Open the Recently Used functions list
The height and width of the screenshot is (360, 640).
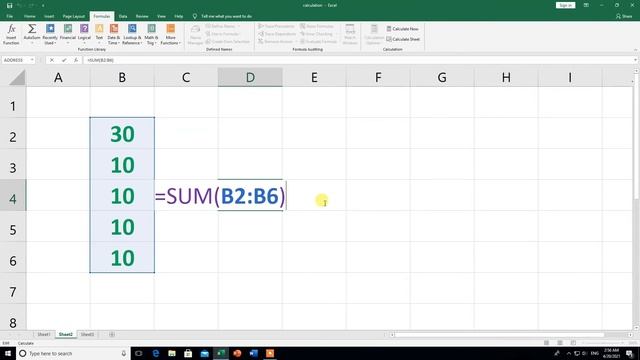[x=50, y=34]
